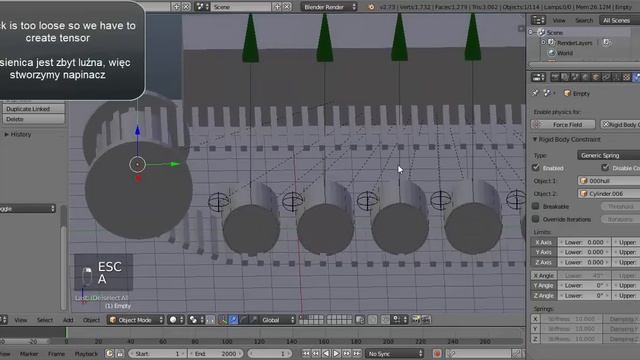This screenshot has height=360, width=640.
Task: Select the rotate manipulator icon
Action: click(243, 320)
